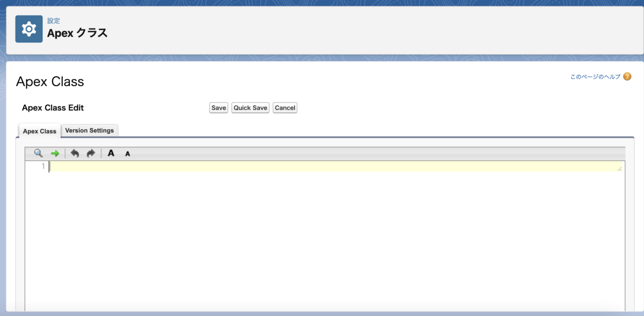The image size is (644, 316).
Task: Navigate back via the 設定 breadcrumb link
Action: click(53, 20)
